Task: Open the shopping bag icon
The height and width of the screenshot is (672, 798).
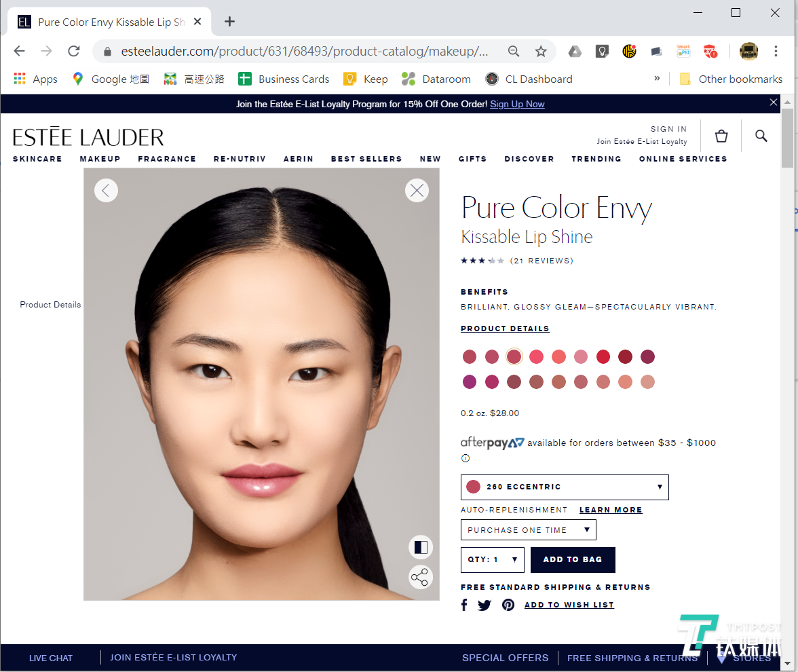Action: (x=721, y=136)
